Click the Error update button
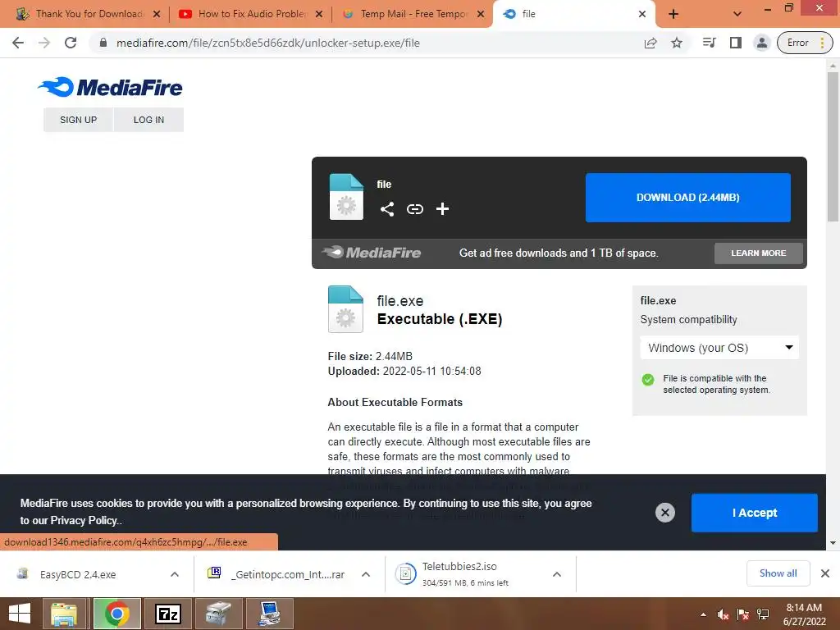 pos(805,43)
